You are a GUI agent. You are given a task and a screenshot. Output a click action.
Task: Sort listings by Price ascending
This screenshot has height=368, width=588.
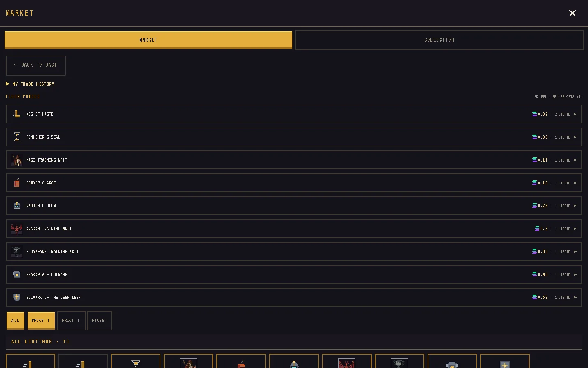click(x=41, y=321)
